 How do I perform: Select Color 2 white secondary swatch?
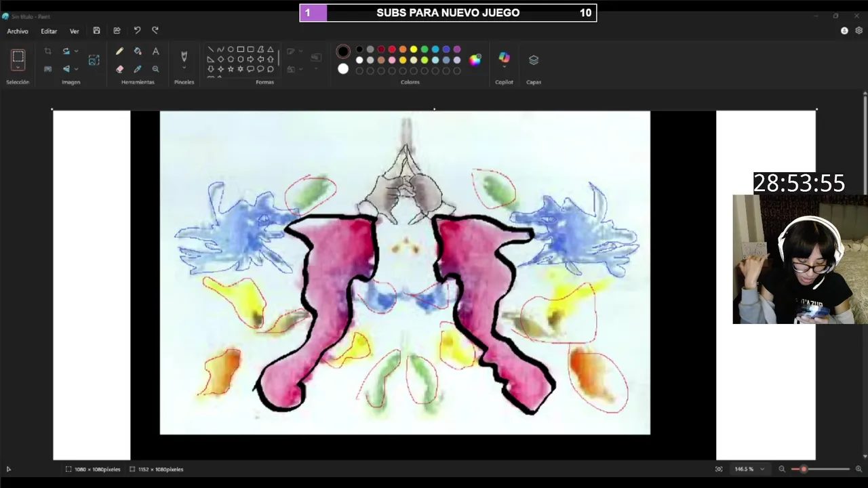click(x=343, y=69)
